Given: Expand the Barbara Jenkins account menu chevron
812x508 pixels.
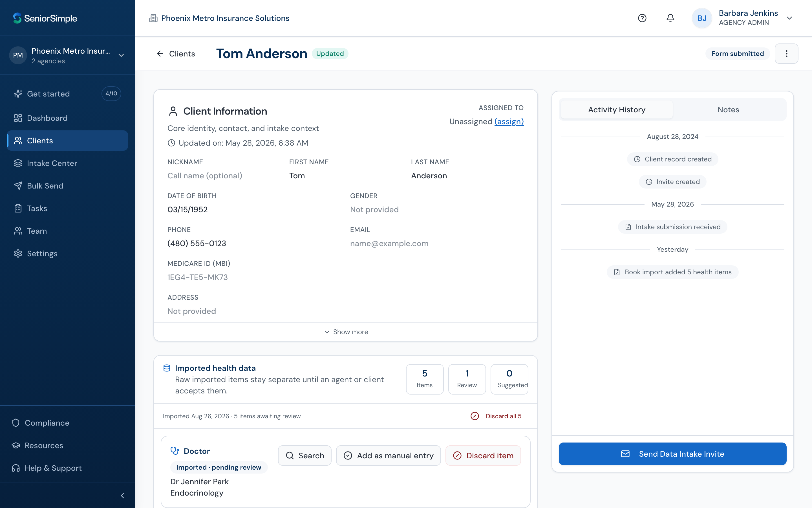Looking at the screenshot, I should (789, 18).
